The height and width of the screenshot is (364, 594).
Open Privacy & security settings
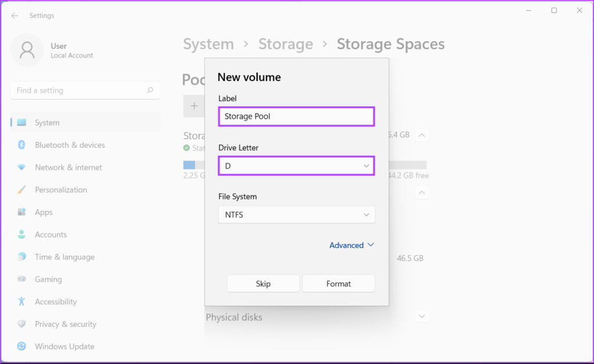[x=66, y=324]
